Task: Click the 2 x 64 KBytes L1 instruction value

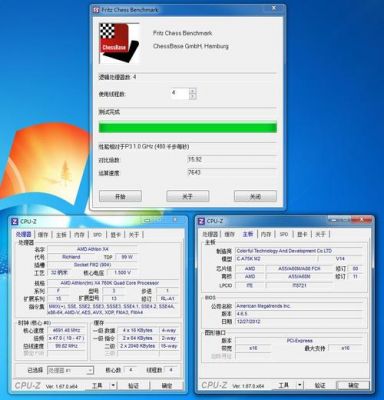Action: (x=138, y=338)
